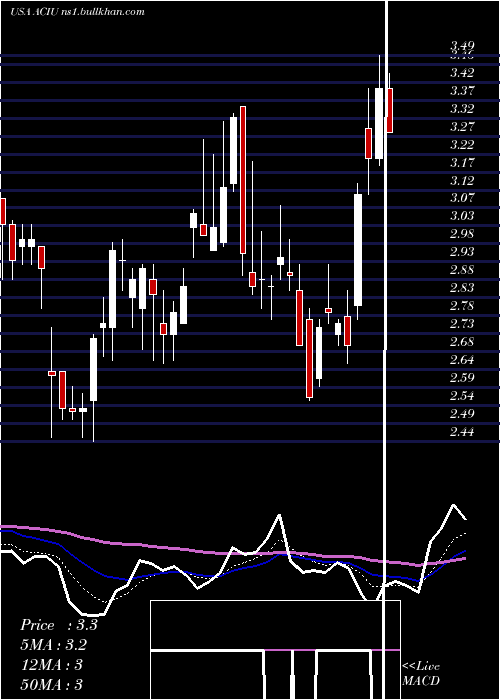Select the tall red candlestick falling from 3.32
Image resolution: width=500 pixels, height=700 pixels.
243,180
